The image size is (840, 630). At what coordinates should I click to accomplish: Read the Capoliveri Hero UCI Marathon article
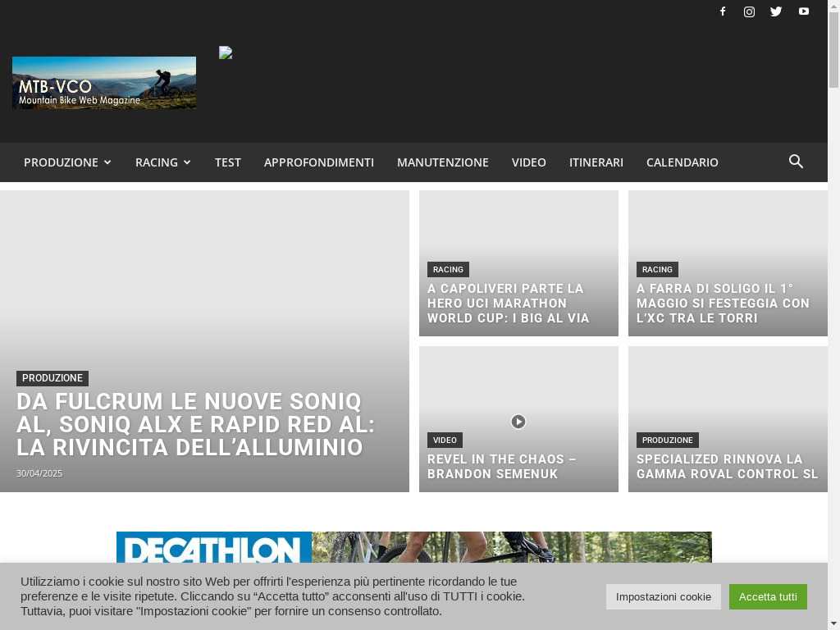coord(508,304)
